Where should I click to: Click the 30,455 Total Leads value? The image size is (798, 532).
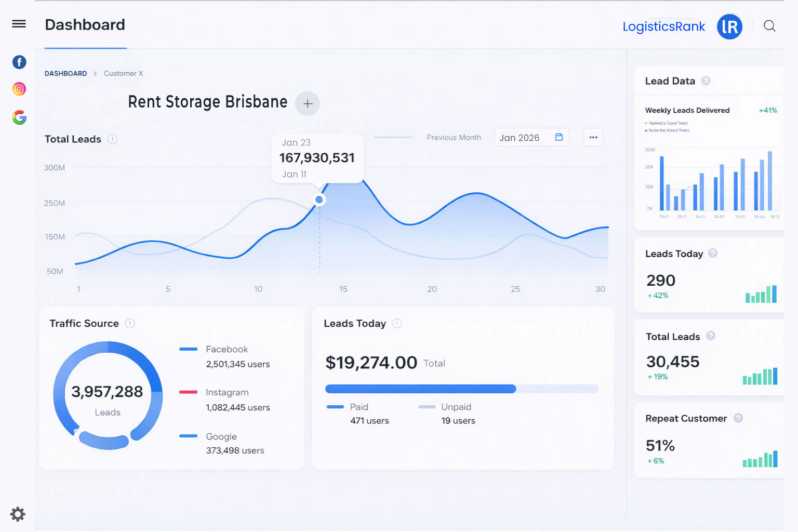673,362
